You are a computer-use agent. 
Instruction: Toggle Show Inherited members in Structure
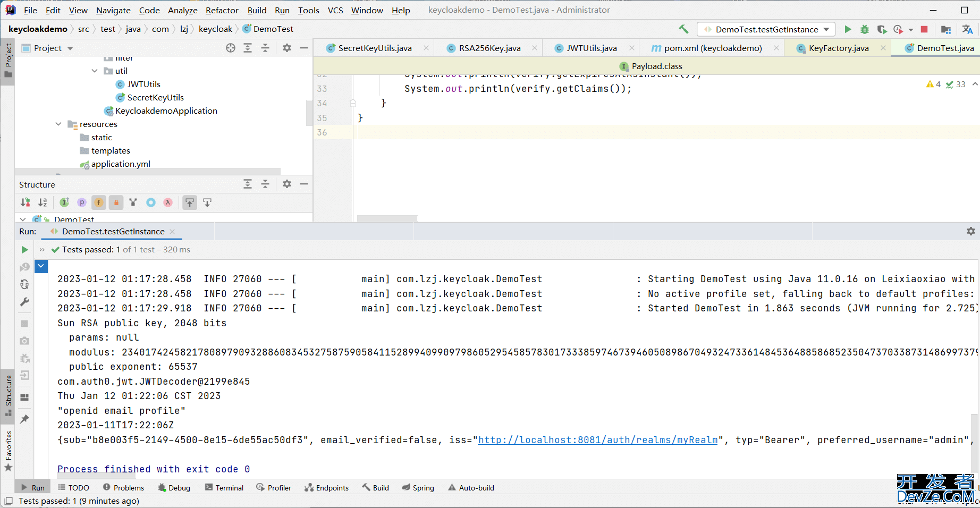point(64,202)
